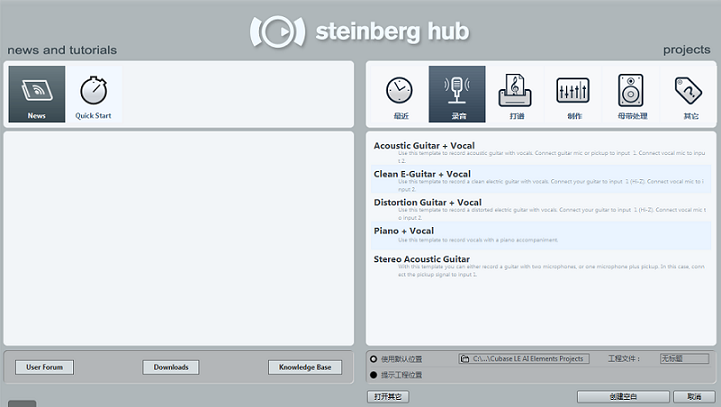Screen dimensions: 721x407
Task: Select the Recording microphone template category
Action: pyautogui.click(x=457, y=94)
